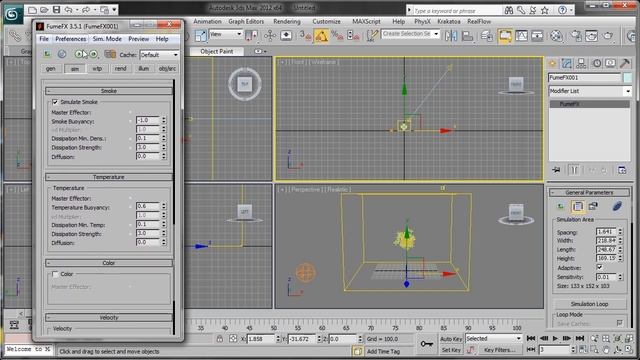The height and width of the screenshot is (360, 640).
Task: Click binoculars search icon in InfoCenter
Action: click(x=509, y=10)
